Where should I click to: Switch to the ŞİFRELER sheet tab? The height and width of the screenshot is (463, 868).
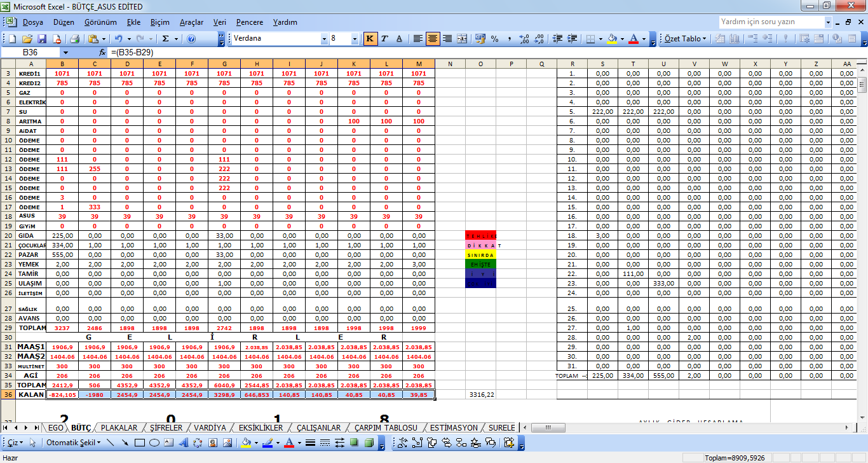165,427
